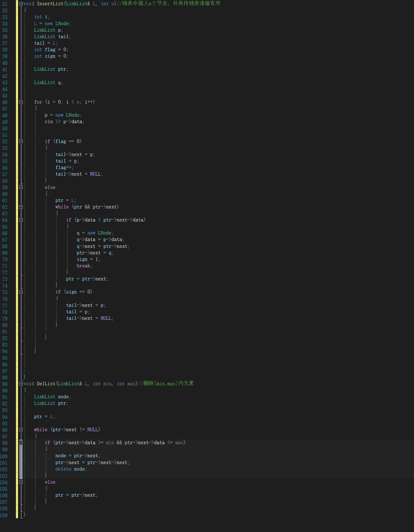Click 'ptr->next = q;' statement
Viewport: 414px width, 532px height.
tap(95, 253)
